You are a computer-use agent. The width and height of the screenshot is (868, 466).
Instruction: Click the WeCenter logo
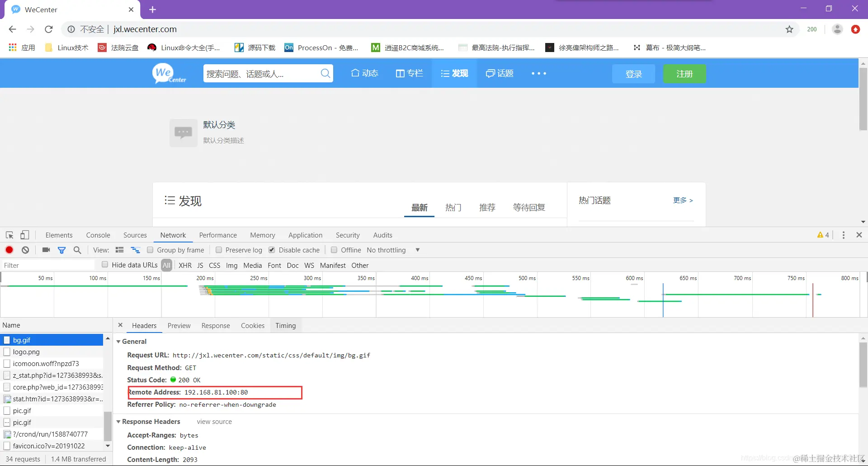(x=169, y=73)
